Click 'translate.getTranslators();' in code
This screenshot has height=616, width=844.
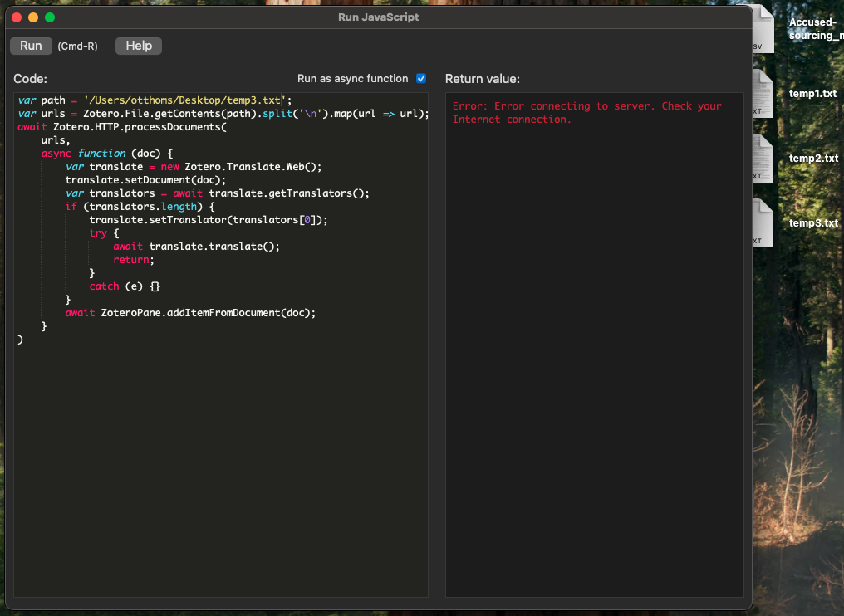tap(289, 193)
